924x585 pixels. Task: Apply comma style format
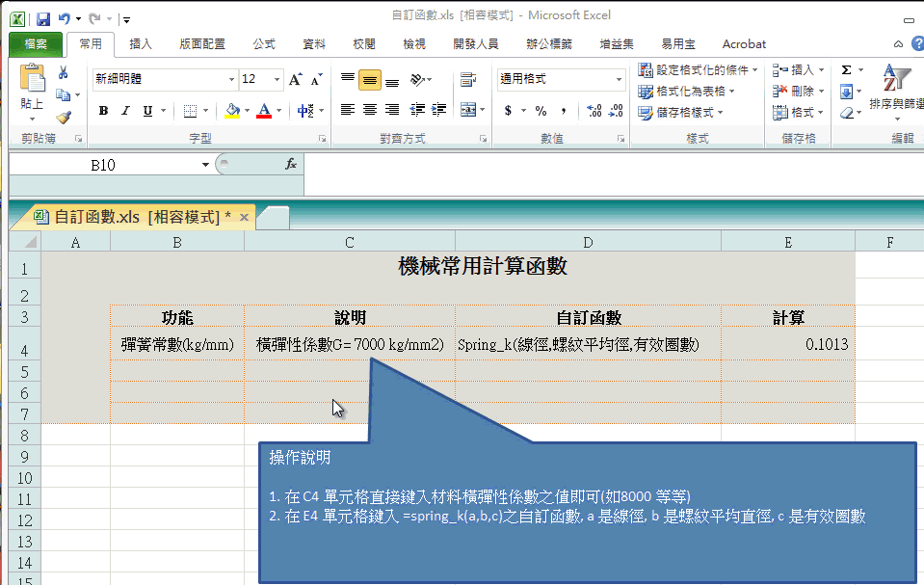click(x=564, y=110)
